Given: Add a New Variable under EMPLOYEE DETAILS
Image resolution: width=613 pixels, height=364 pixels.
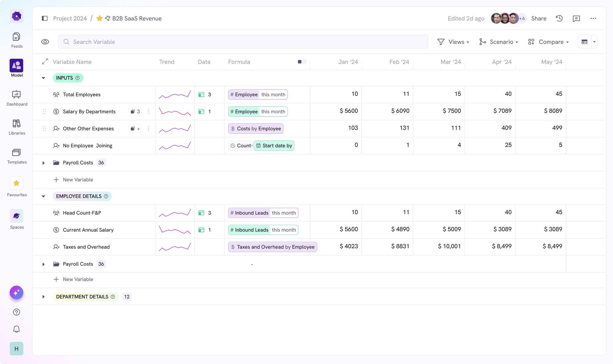Looking at the screenshot, I should [x=73, y=279].
